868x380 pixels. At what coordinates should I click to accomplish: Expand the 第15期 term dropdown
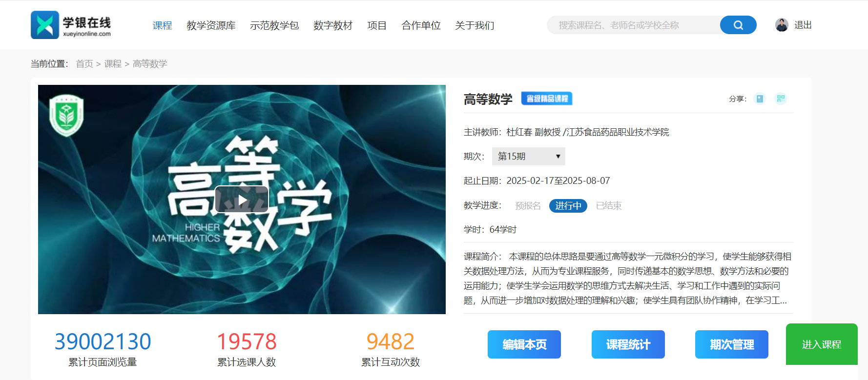pos(528,156)
